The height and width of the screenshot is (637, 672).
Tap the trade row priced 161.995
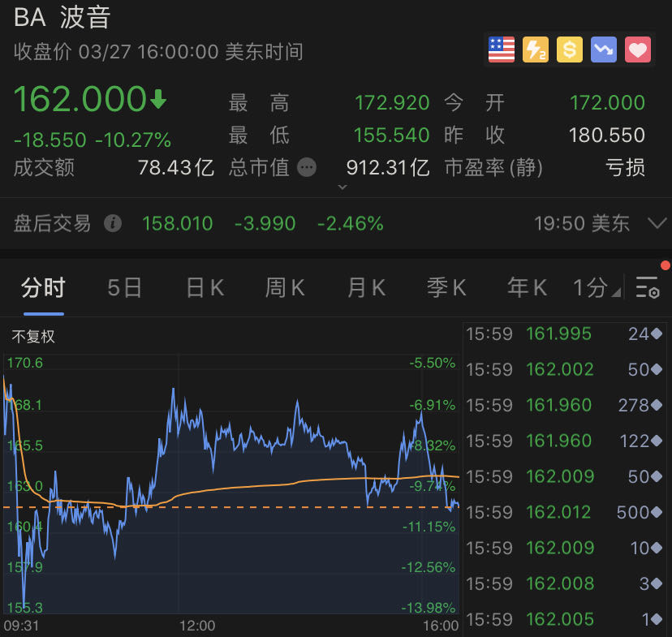(564, 334)
